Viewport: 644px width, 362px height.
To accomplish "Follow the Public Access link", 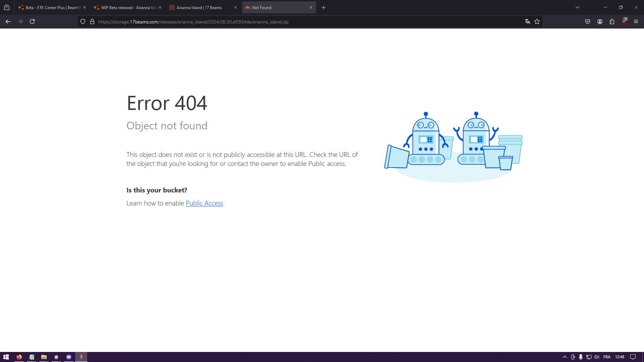I will point(204,203).
